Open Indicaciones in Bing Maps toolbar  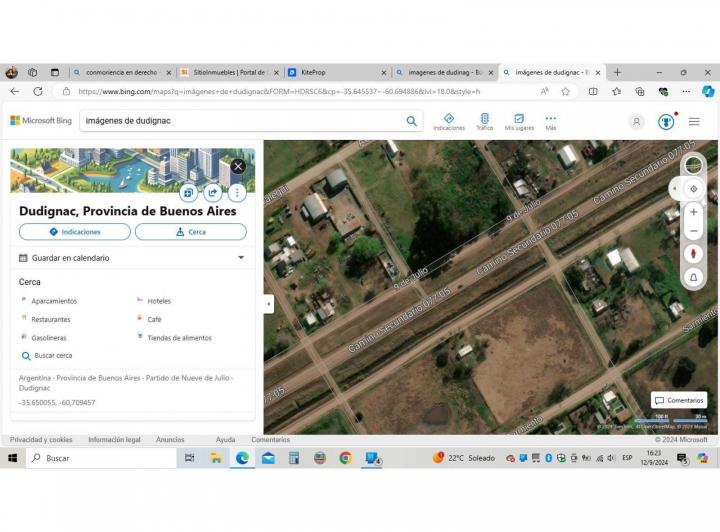[449, 122]
